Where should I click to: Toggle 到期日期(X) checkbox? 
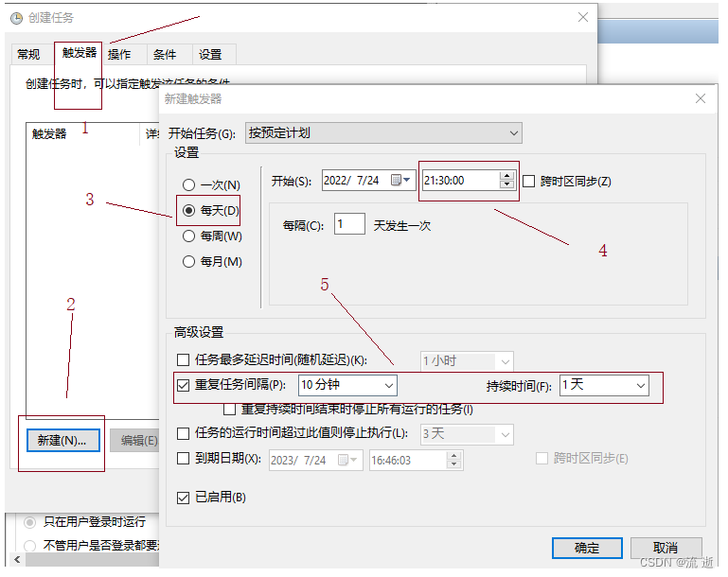(x=184, y=458)
